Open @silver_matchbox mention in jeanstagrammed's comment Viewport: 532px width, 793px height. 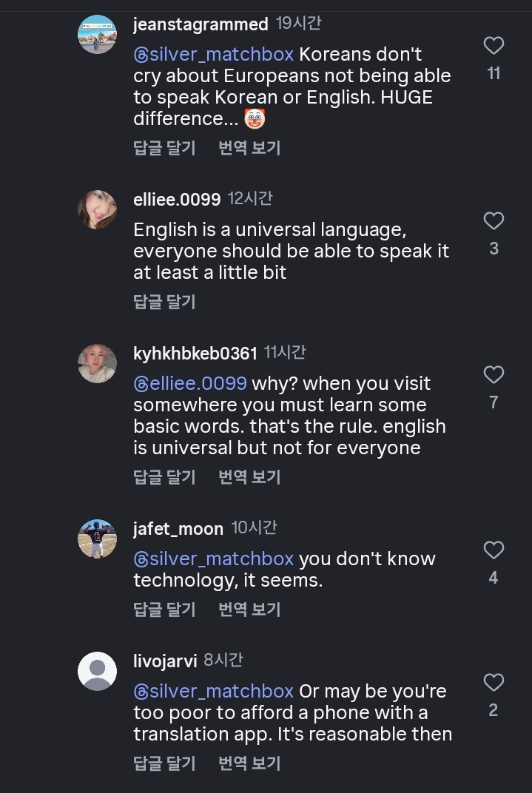tap(214, 55)
